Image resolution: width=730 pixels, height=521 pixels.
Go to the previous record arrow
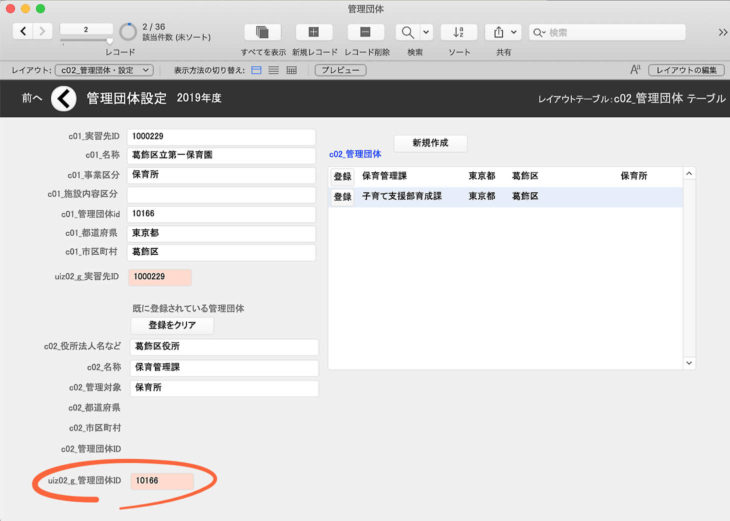point(23,33)
